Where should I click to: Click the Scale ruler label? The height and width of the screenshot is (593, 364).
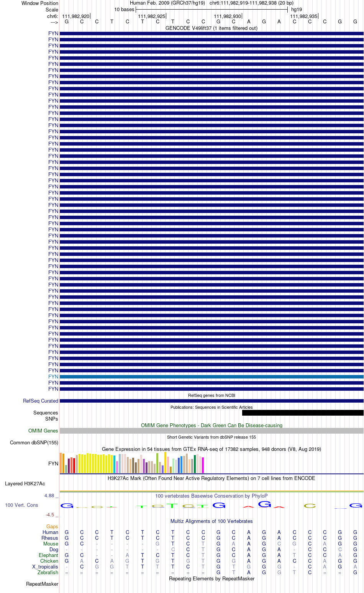click(52, 10)
